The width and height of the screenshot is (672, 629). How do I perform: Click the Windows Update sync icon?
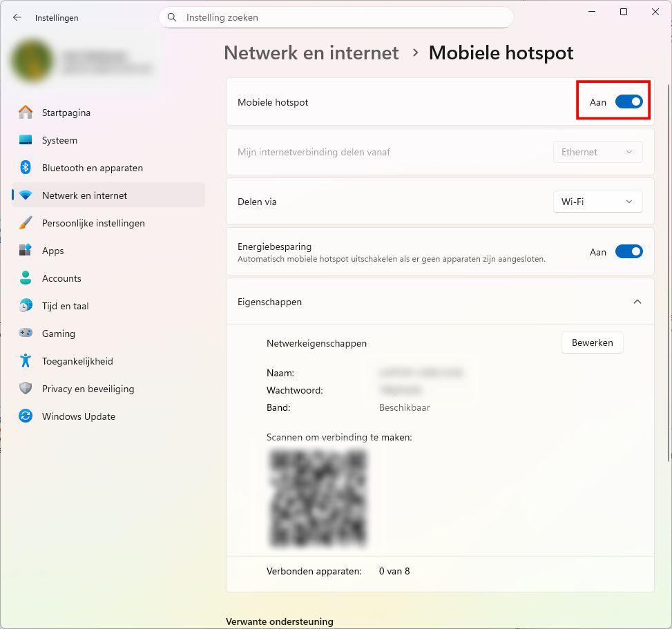pos(26,416)
